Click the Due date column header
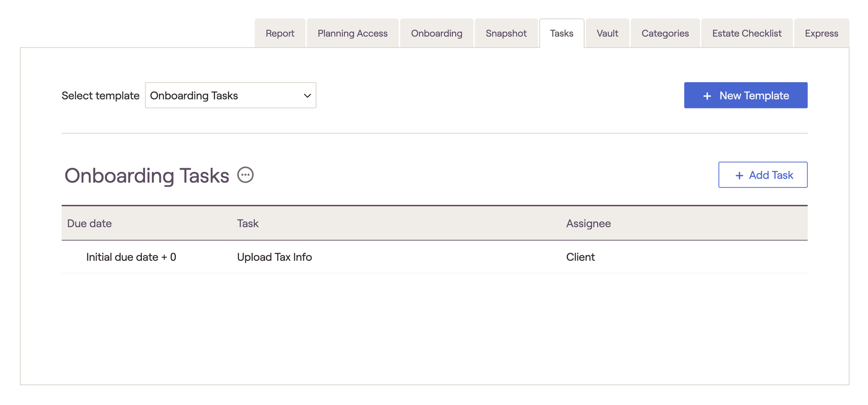This screenshot has height=405, width=868. [x=90, y=223]
